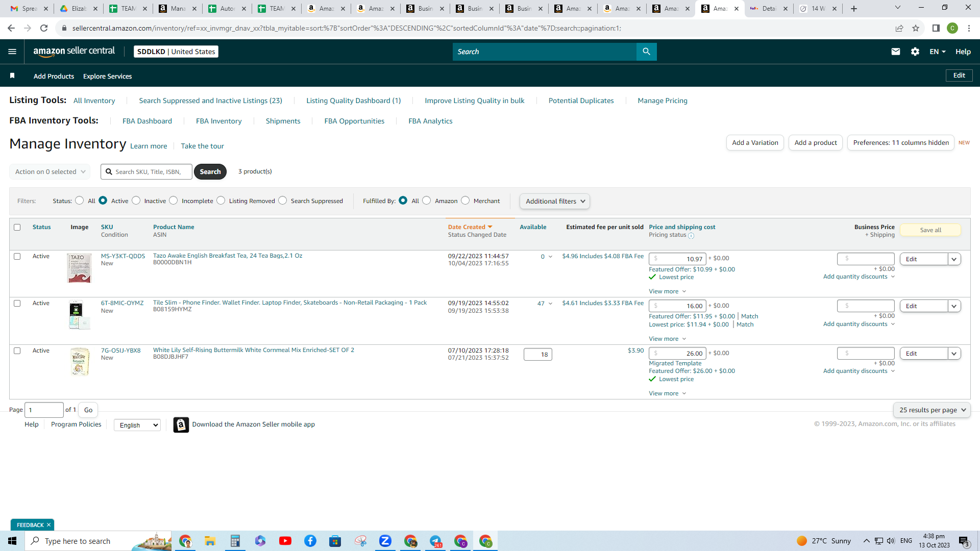Expand View more under Tazo tea pricing

[x=668, y=291]
